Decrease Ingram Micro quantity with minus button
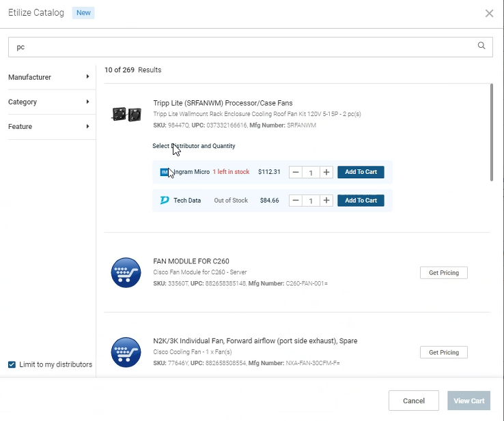 pyautogui.click(x=296, y=172)
